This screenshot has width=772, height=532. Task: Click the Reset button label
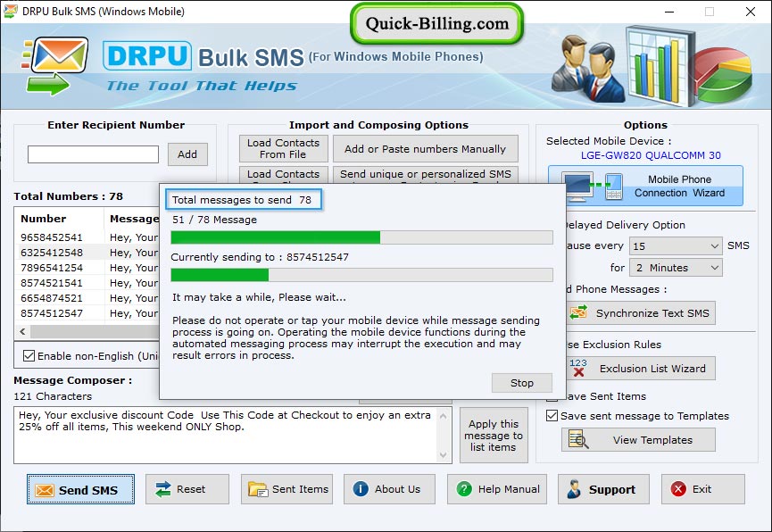coord(191,489)
